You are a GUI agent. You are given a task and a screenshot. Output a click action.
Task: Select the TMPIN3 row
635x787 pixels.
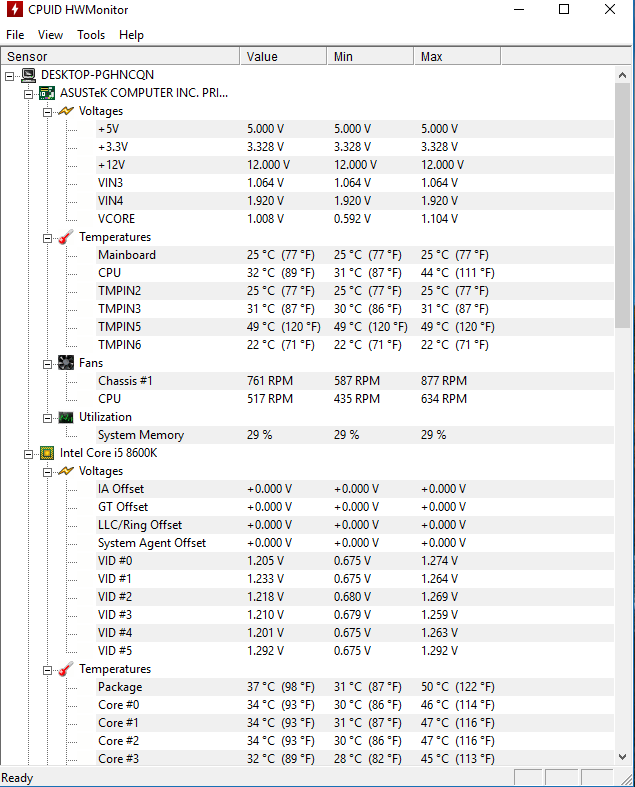coord(355,309)
